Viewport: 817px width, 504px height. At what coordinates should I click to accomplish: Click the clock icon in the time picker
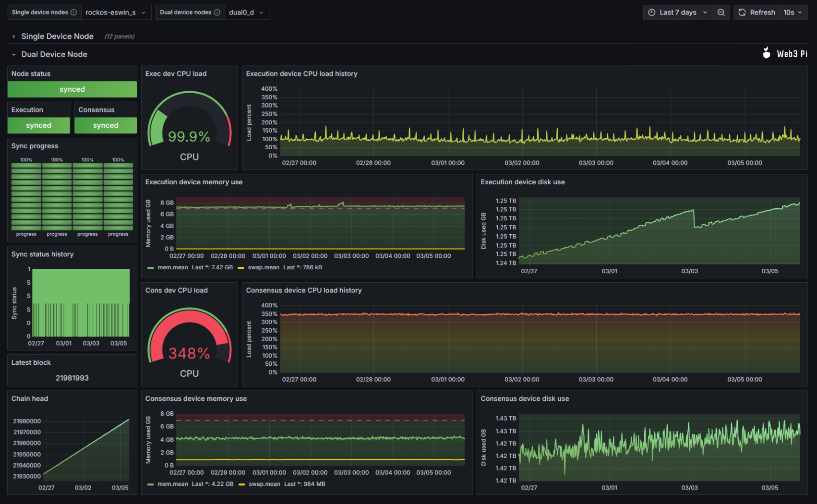coord(651,12)
